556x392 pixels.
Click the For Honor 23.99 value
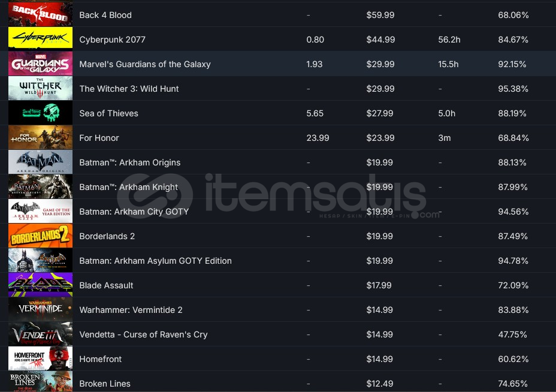[318, 138]
